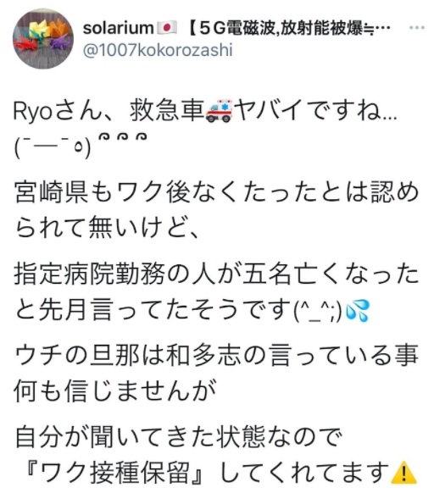Click the line 何も信じませんが
Image resolution: width=445 pixels, height=504 pixels.
[x=114, y=391]
